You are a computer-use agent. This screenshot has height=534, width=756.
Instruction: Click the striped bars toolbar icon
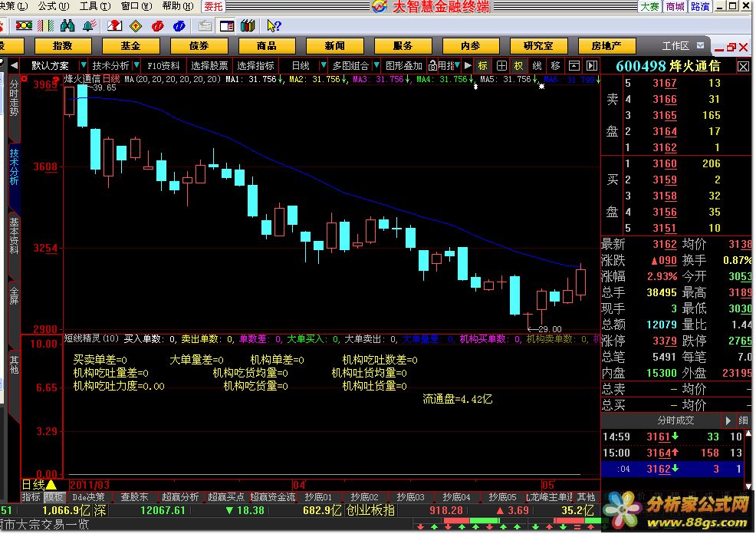[46, 25]
